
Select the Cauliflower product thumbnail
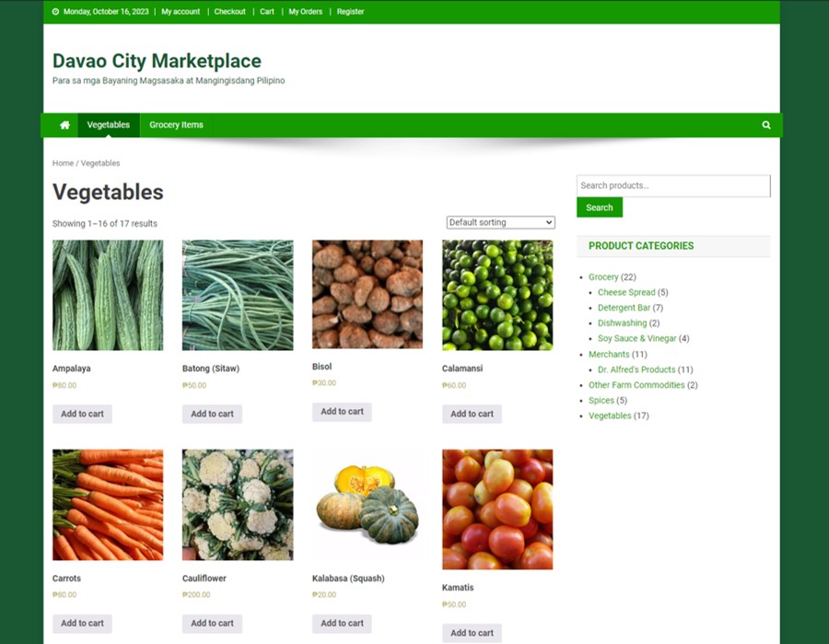238,505
